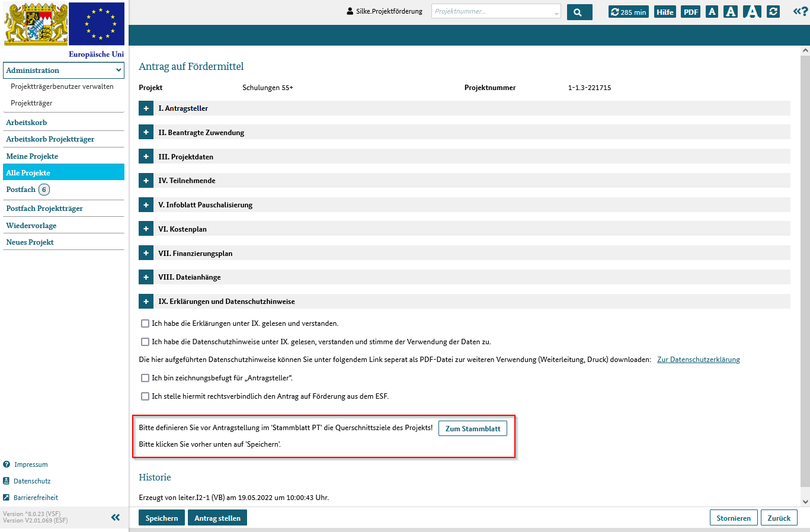Check 'Ich bin zeichnungsbefugt' checkbox
The width and height of the screenshot is (810, 532).
145,378
